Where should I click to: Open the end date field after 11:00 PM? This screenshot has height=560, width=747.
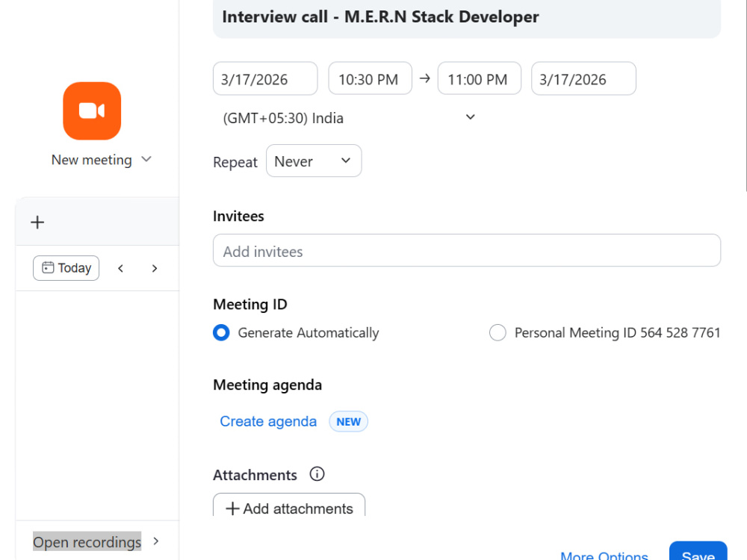[x=583, y=78]
